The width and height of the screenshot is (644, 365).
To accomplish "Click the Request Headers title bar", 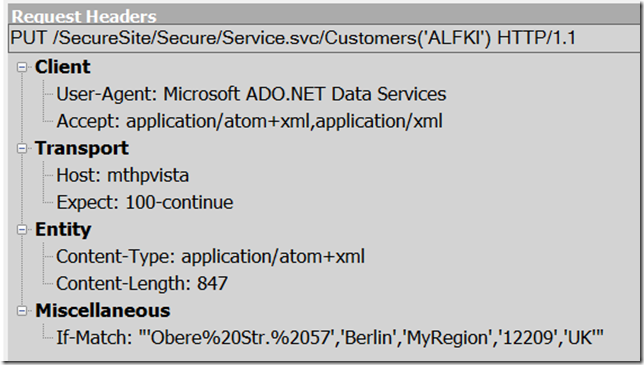I will pos(324,16).
